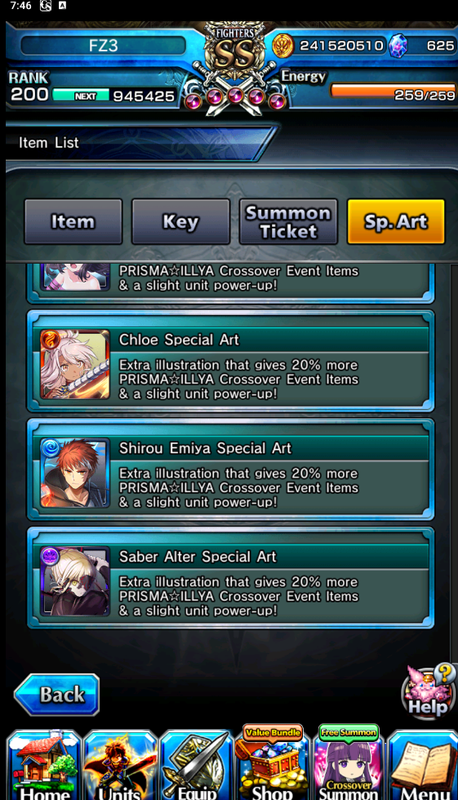Tap the orange Energy bar
Screen dimensions: 458x800
[393, 92]
